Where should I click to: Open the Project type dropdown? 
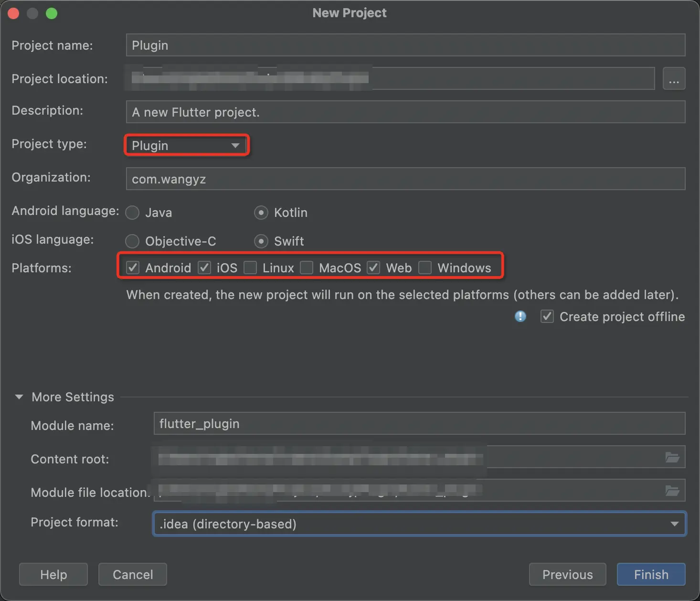click(x=186, y=145)
